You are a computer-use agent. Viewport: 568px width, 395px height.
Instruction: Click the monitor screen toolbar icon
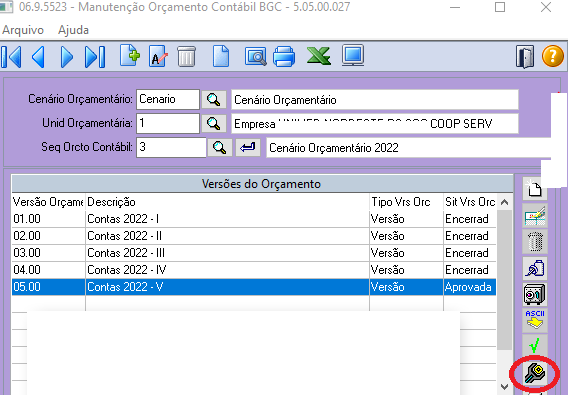point(353,55)
